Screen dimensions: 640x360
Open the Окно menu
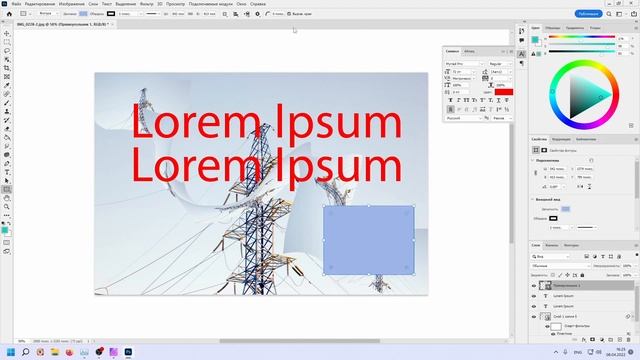(242, 4)
